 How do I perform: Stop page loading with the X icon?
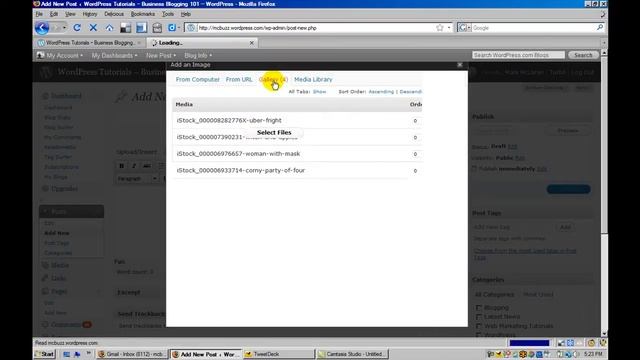93,28
